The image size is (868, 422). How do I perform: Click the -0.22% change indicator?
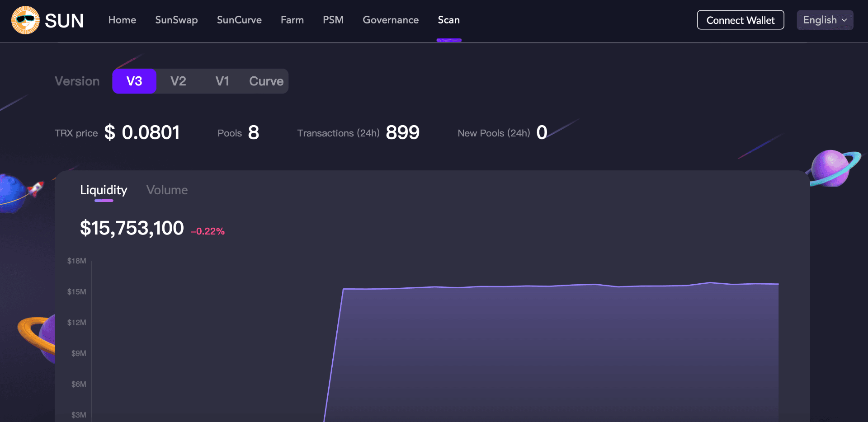click(208, 231)
